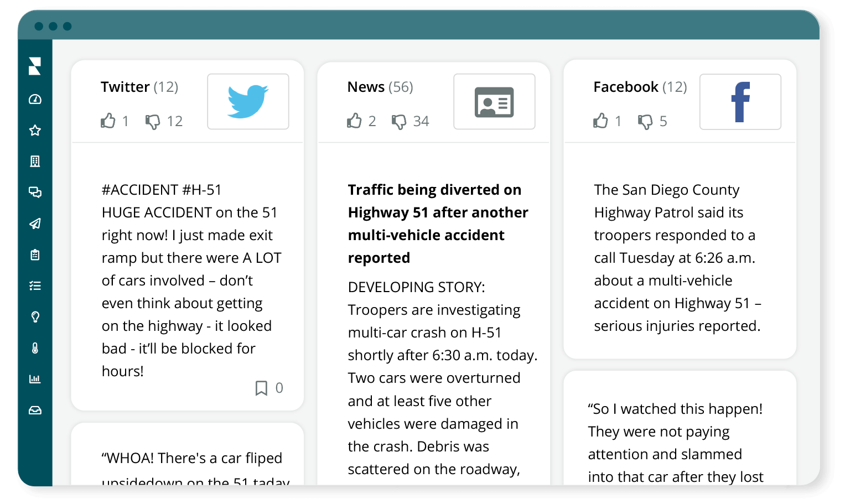Thumbs down the Facebook feed

coord(645,121)
